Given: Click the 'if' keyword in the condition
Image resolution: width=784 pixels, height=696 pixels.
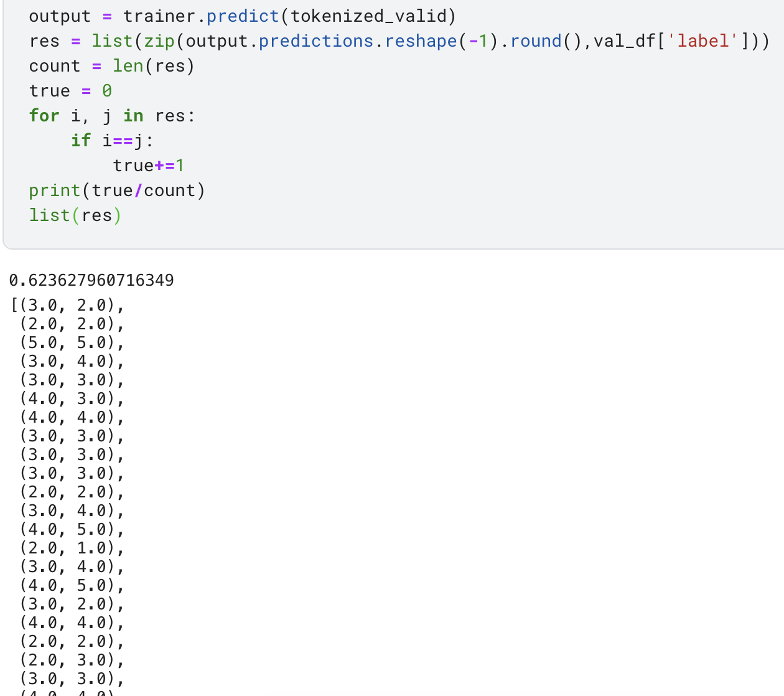Looking at the screenshot, I should pos(81,141).
